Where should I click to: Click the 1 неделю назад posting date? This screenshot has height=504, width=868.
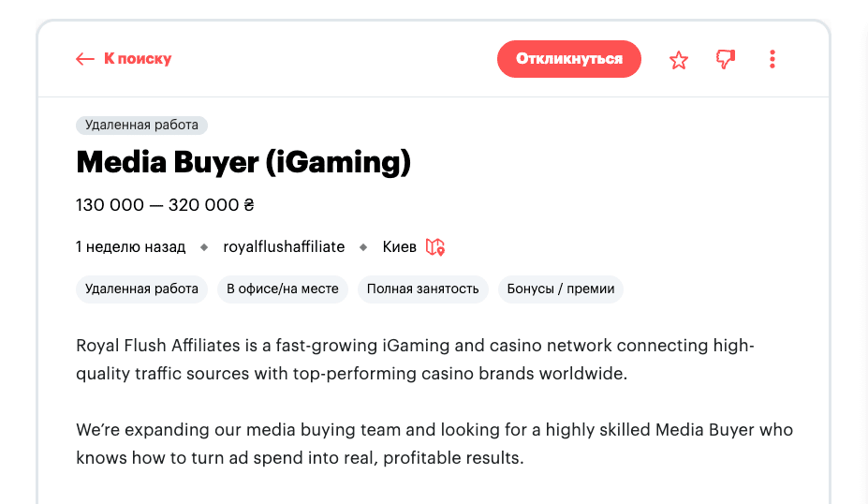pyautogui.click(x=130, y=247)
